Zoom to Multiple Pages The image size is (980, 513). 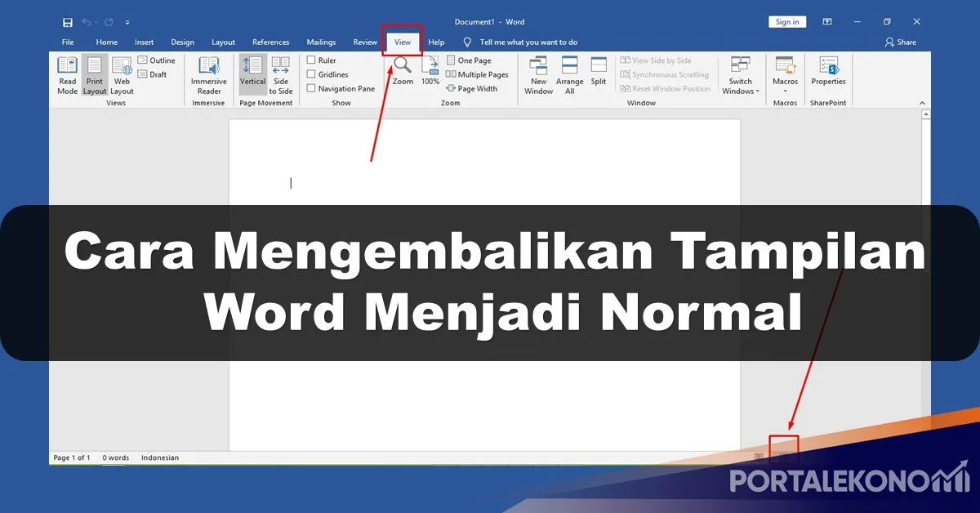pyautogui.click(x=477, y=74)
